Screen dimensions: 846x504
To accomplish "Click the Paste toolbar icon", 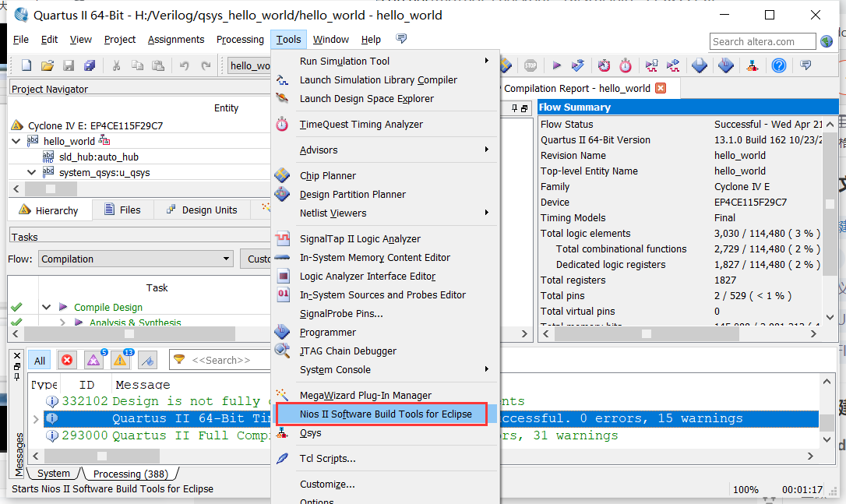I will coord(158,65).
